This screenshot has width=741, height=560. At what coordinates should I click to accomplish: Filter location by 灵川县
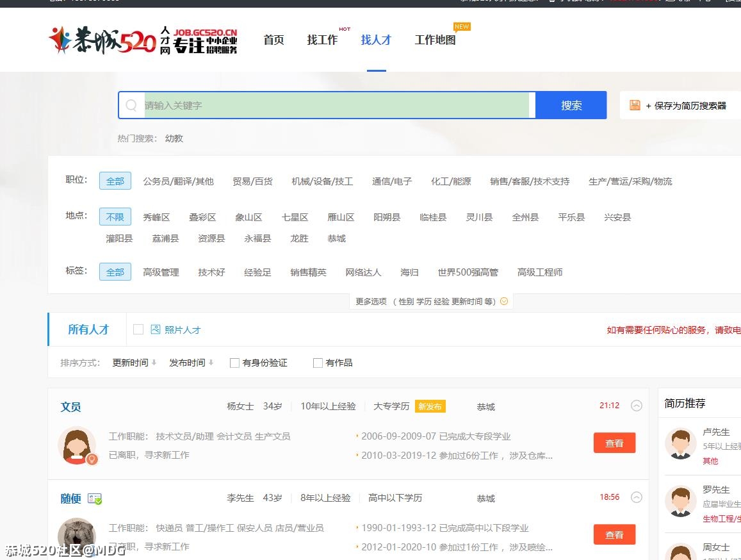(479, 218)
